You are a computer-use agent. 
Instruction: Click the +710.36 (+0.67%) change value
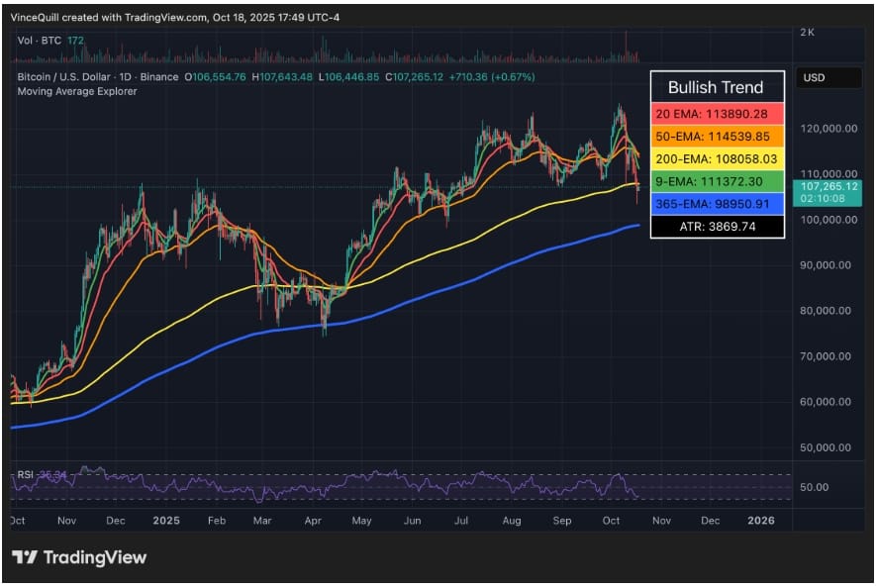(x=492, y=76)
